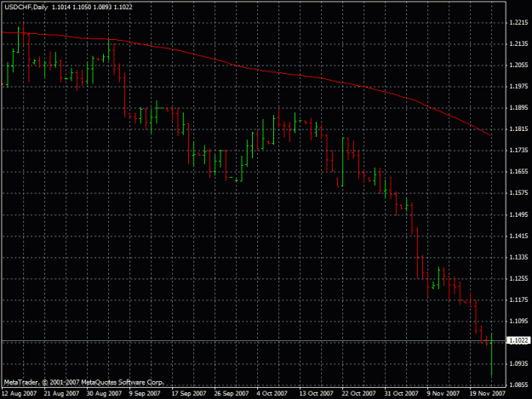Click the last green price bar at far right
This screenshot has height=399, width=532.
(x=491, y=355)
